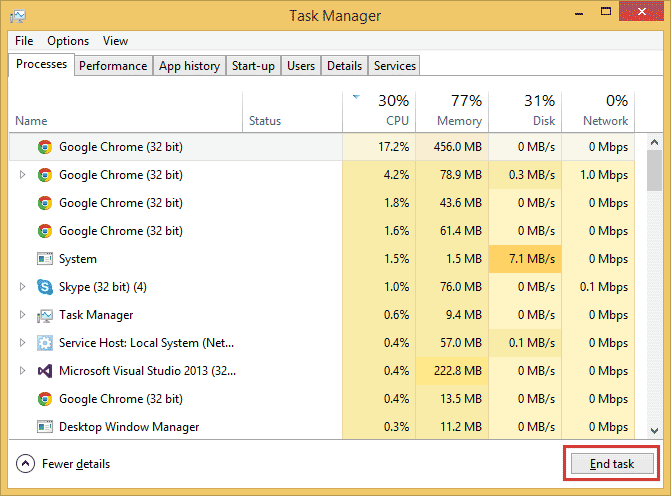This screenshot has height=496, width=671.
Task: Expand the Microsoft Visual Studio 2013 group
Action: coord(22,371)
